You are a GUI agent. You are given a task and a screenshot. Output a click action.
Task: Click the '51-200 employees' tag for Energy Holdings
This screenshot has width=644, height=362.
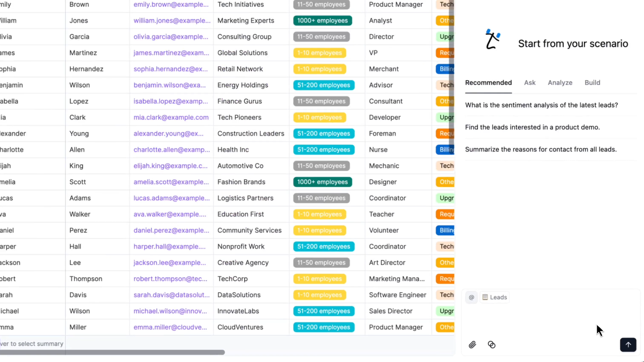pyautogui.click(x=323, y=85)
